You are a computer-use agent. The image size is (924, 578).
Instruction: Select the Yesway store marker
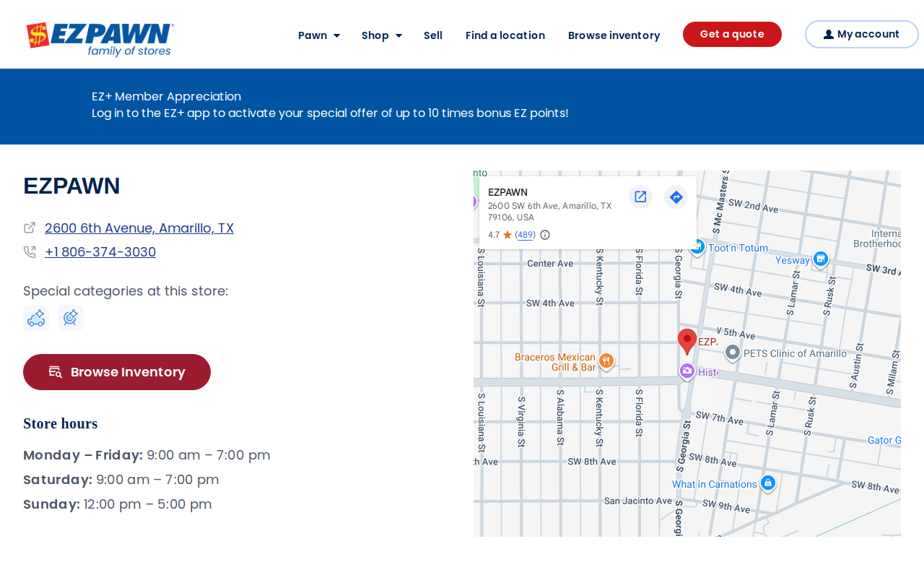(820, 259)
